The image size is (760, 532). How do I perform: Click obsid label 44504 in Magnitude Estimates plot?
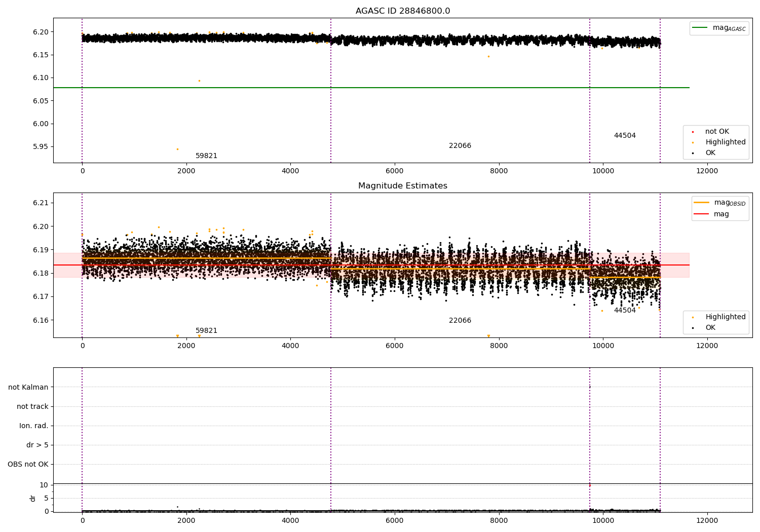tap(625, 311)
